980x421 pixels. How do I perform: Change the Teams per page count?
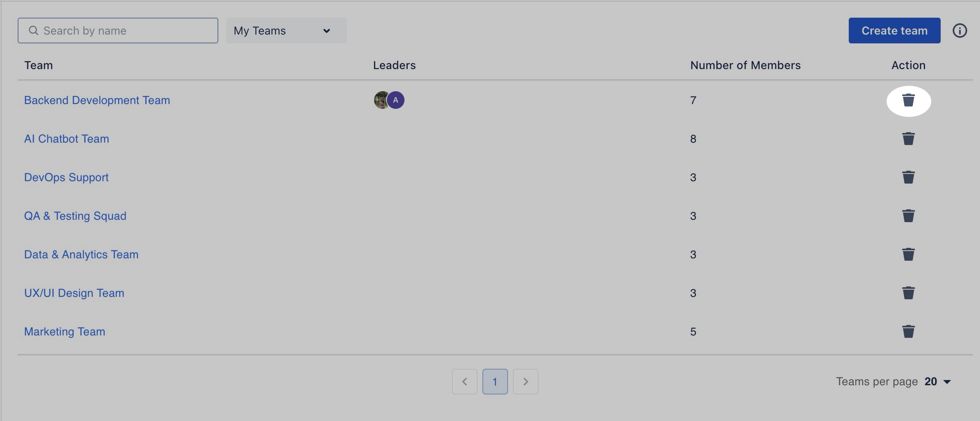(937, 382)
